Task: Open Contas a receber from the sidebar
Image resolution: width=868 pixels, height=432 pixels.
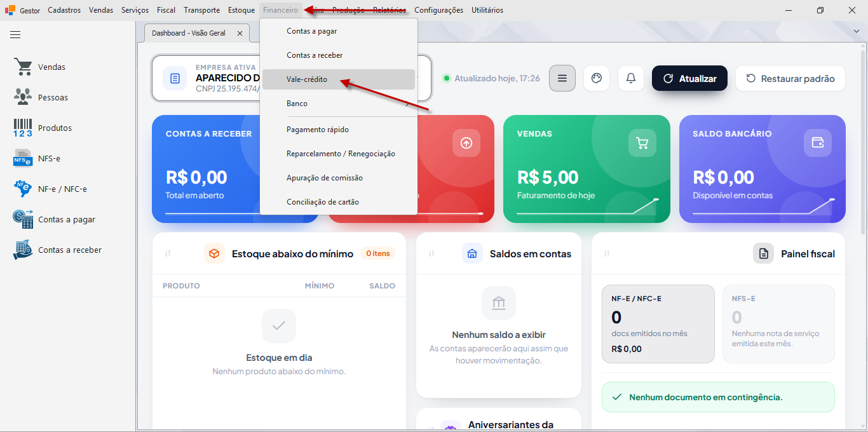Action: pyautogui.click(x=57, y=250)
